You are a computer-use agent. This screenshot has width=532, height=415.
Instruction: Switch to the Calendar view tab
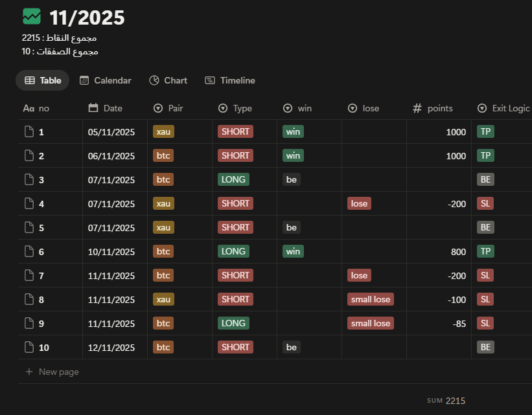105,80
